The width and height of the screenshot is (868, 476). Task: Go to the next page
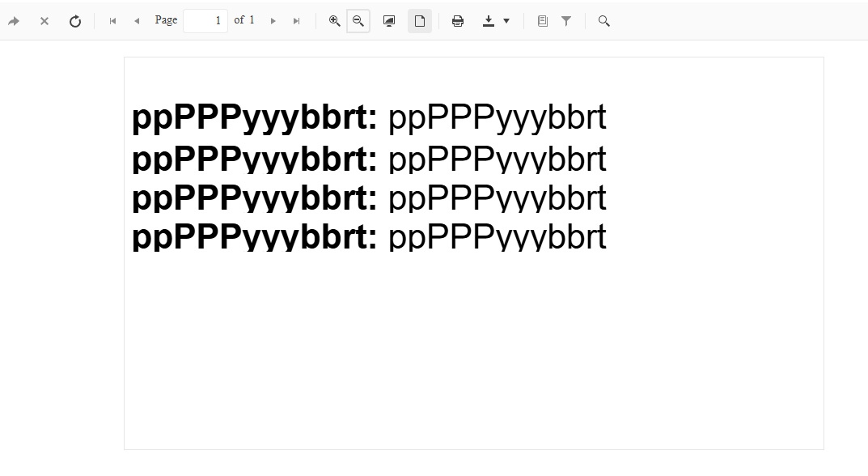(x=273, y=21)
